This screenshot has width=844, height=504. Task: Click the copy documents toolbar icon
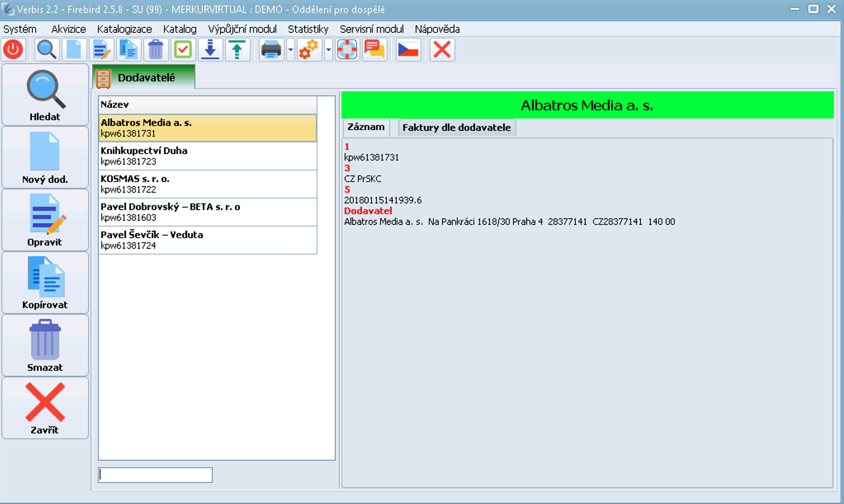click(128, 49)
